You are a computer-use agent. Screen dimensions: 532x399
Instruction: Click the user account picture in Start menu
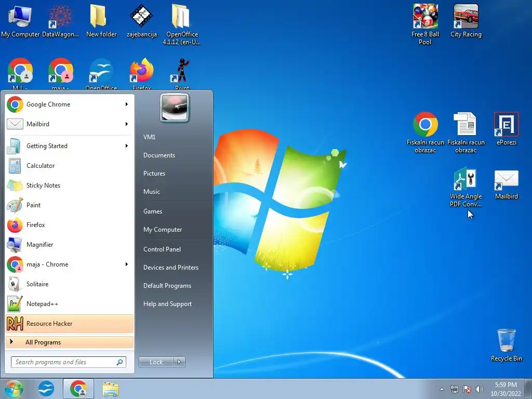click(x=175, y=108)
